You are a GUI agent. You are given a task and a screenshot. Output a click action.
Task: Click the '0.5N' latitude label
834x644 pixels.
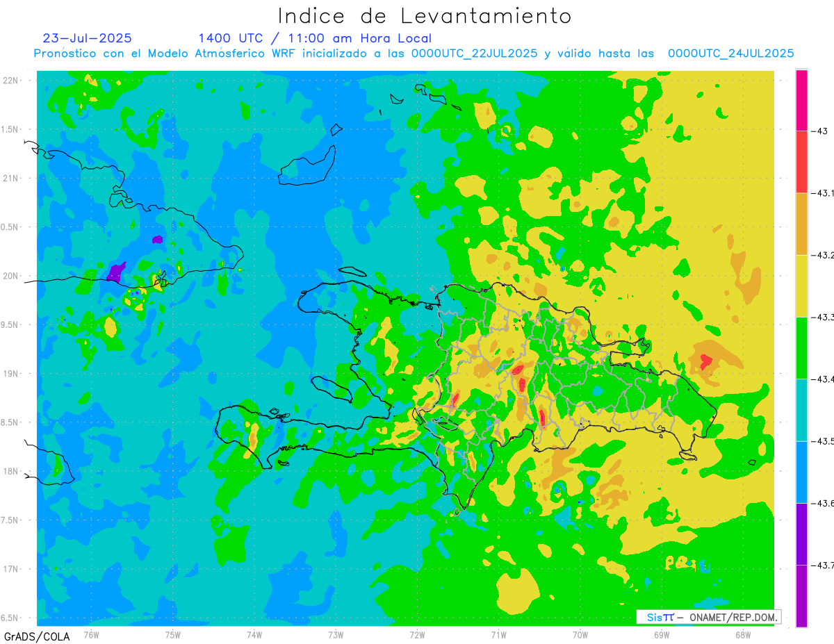(x=10, y=227)
